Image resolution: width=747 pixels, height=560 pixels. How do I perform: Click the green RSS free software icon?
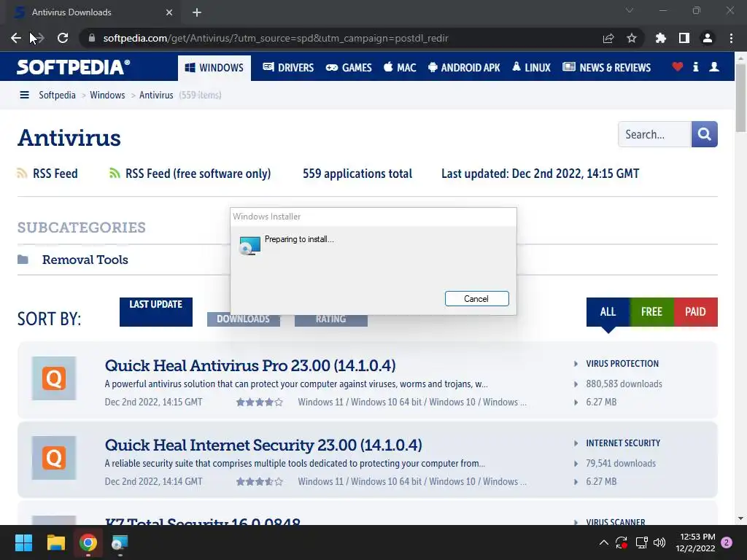(x=115, y=174)
